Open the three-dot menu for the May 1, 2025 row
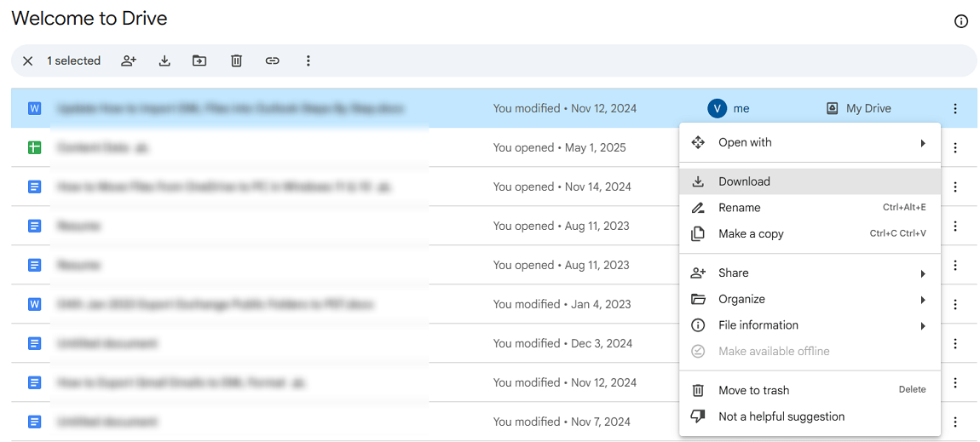Image resolution: width=980 pixels, height=442 pixels. [x=955, y=148]
